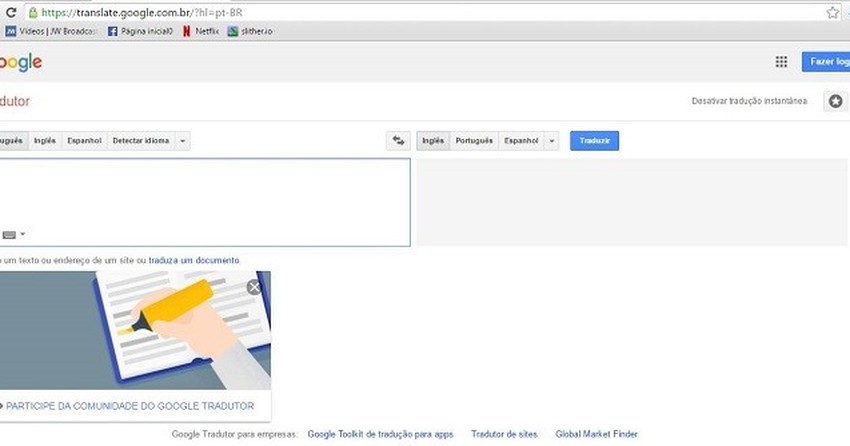The height and width of the screenshot is (446, 850).
Task: Expand the source language dropdown arrow
Action: tap(183, 141)
